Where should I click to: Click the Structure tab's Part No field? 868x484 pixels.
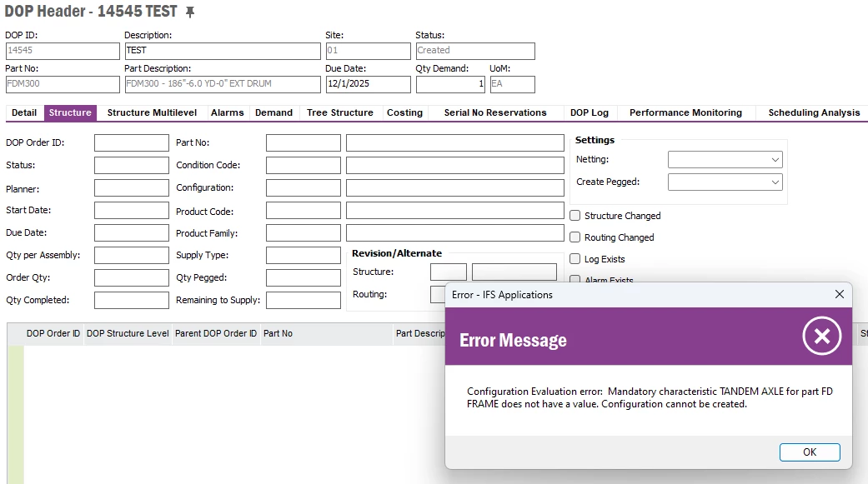coord(304,142)
